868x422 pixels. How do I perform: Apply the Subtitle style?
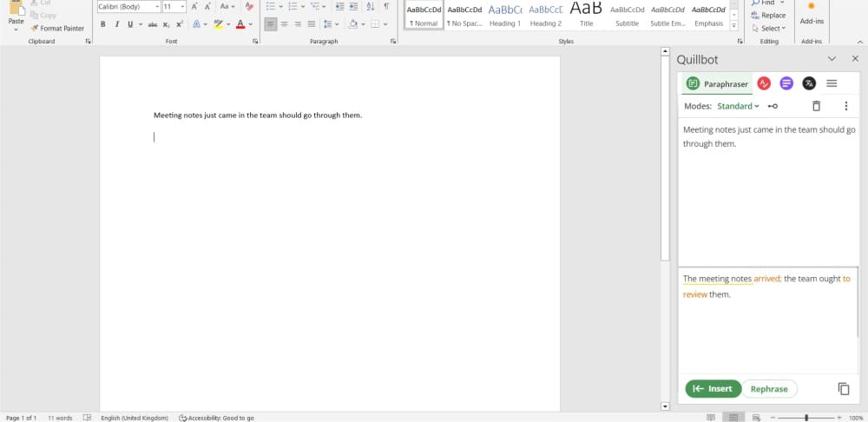click(x=628, y=16)
